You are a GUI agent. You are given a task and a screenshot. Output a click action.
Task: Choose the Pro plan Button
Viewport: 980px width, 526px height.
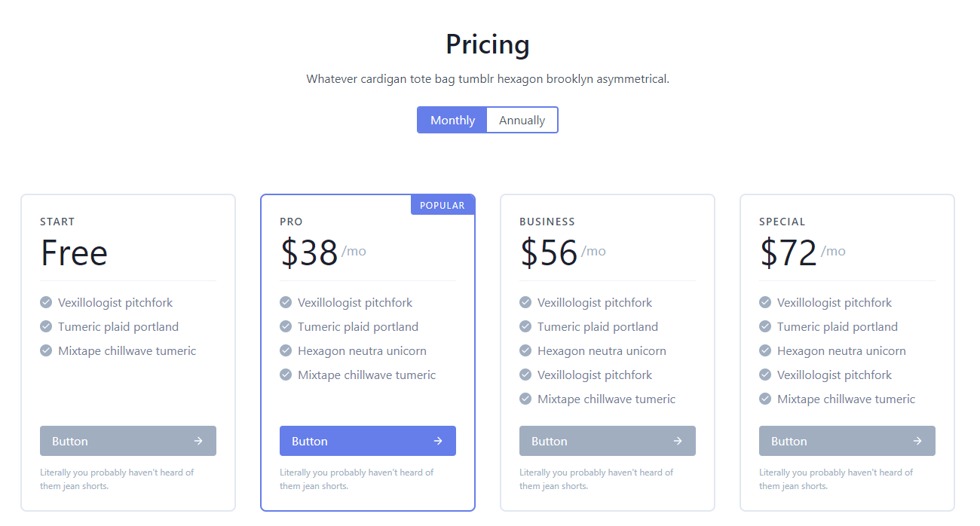[368, 441]
